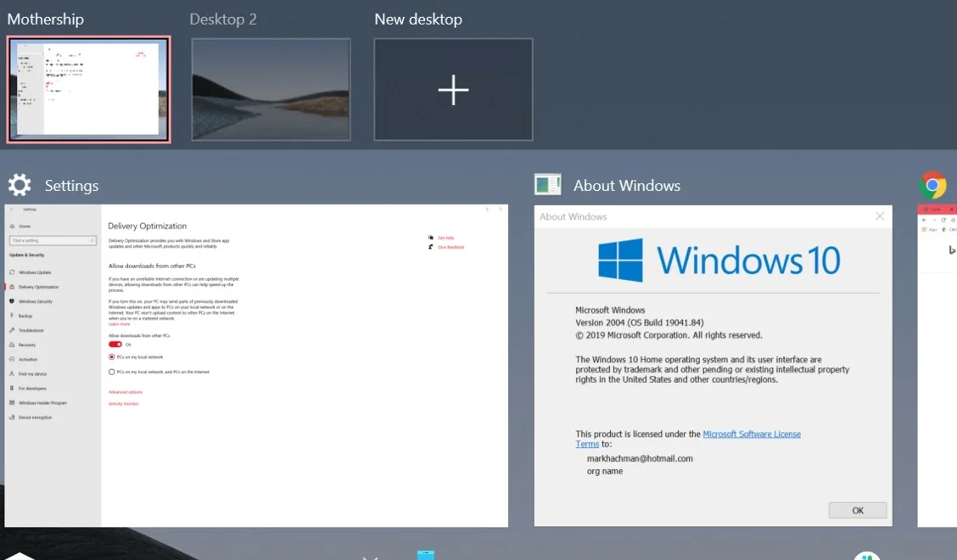This screenshot has height=560, width=957.
Task: Click the Get help link text
Action: [445, 238]
